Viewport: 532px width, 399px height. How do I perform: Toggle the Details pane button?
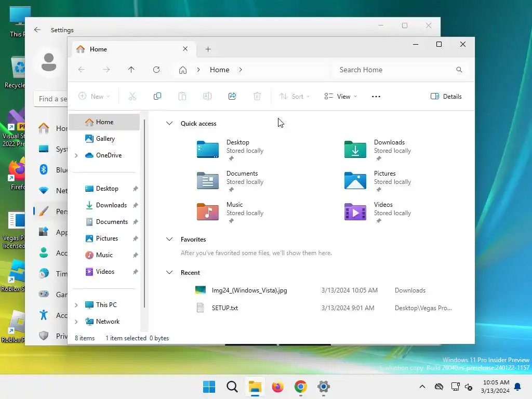tap(446, 96)
